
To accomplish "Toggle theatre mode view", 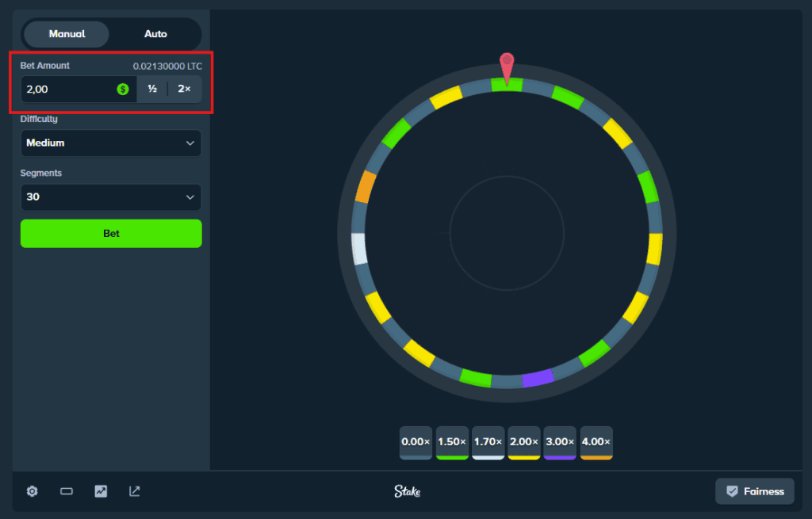I will pos(66,491).
